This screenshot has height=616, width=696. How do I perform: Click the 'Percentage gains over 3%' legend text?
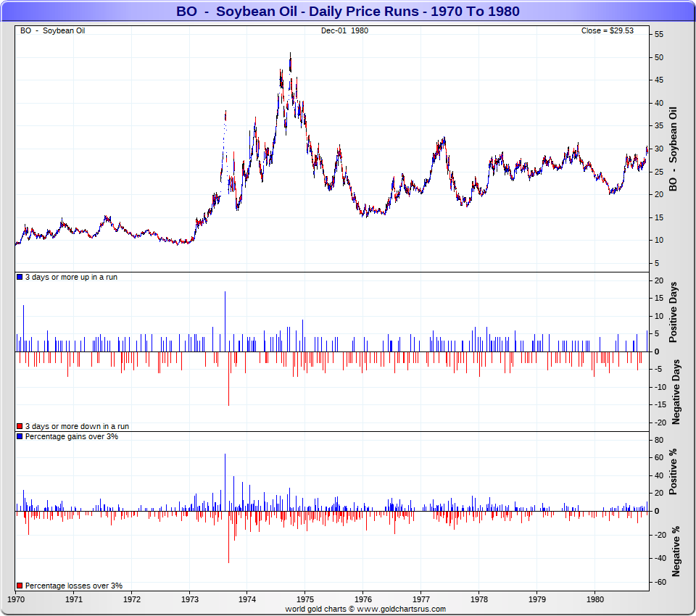(72, 436)
